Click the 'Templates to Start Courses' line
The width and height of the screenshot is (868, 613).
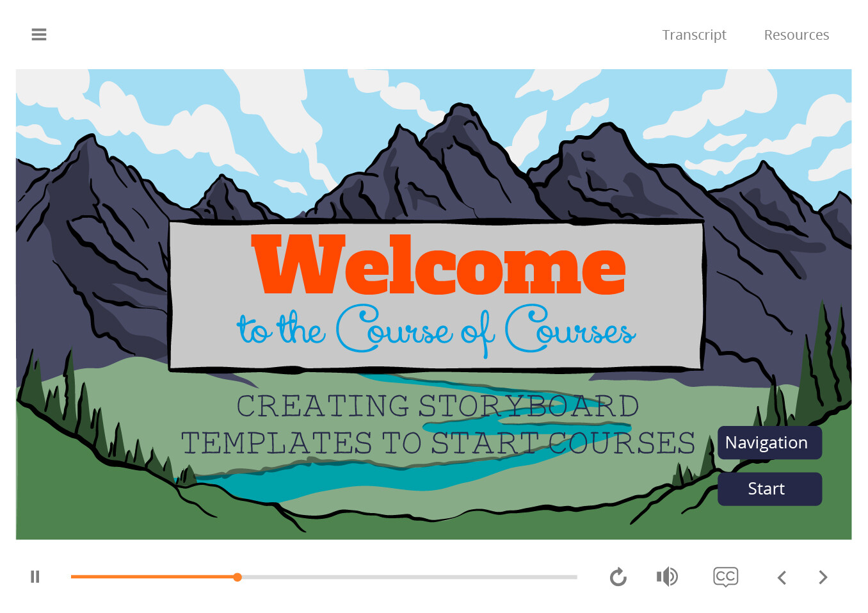(x=438, y=443)
